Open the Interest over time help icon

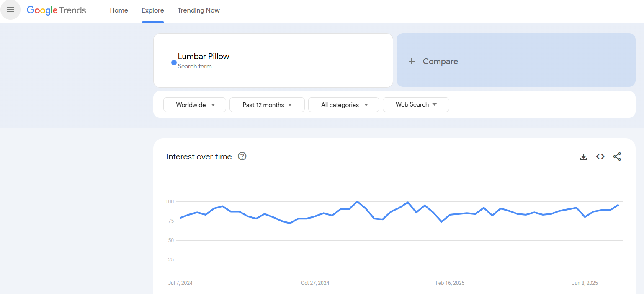point(242,156)
